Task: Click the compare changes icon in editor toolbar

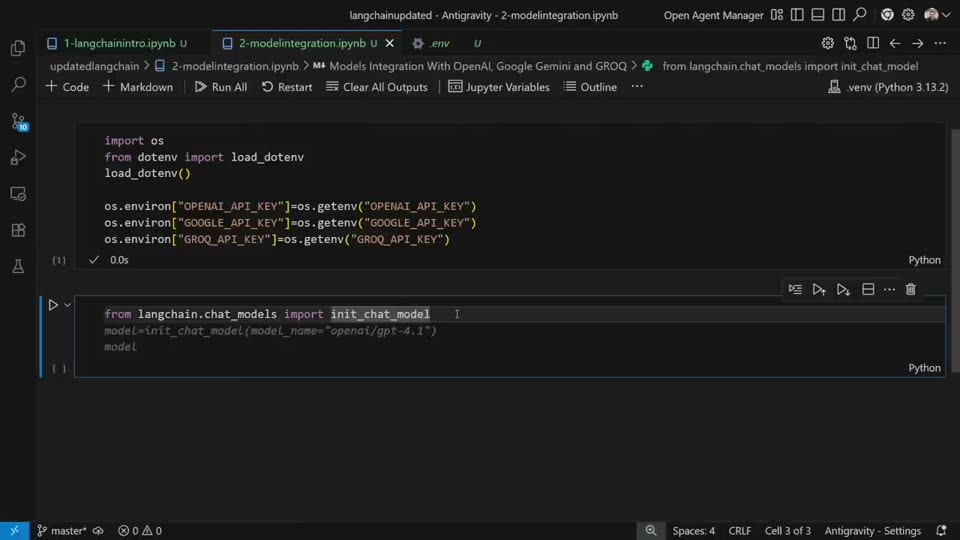Action: coord(850,43)
